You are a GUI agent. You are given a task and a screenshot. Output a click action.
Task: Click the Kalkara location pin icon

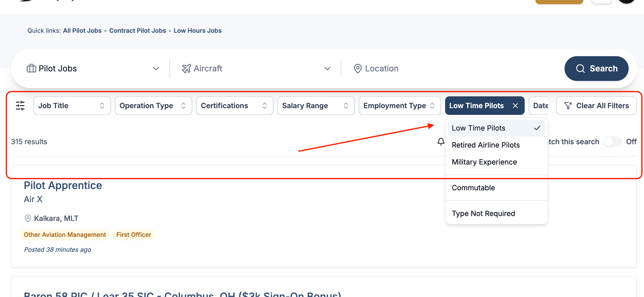(28, 218)
